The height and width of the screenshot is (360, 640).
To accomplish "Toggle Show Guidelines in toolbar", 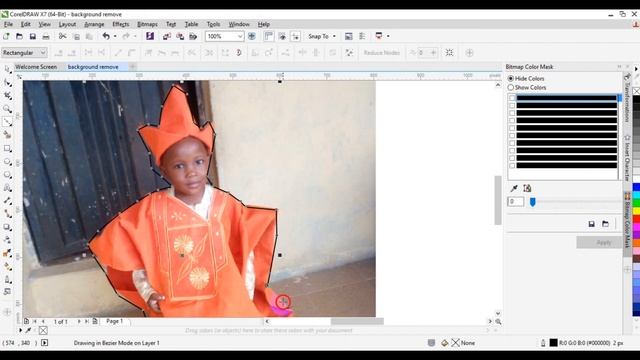I will point(296,36).
